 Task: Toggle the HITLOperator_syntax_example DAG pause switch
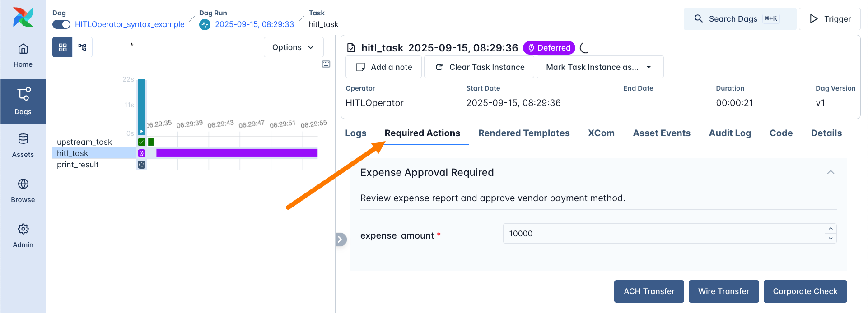click(x=61, y=24)
